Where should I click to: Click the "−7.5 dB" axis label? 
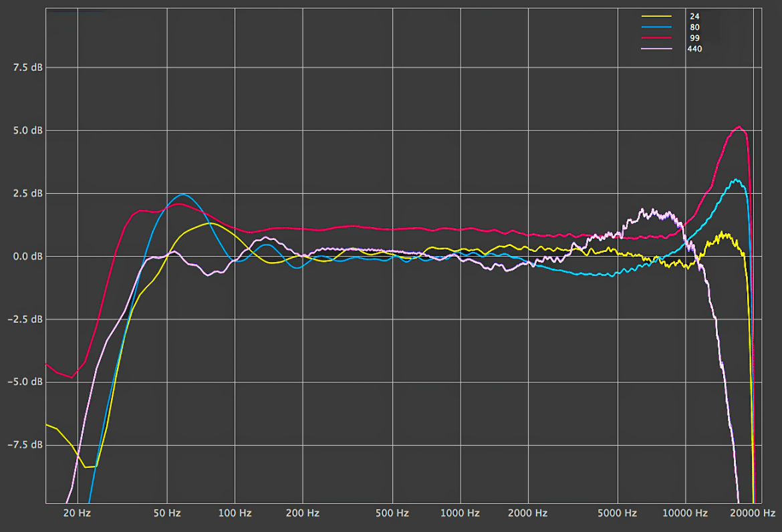[x=25, y=444]
